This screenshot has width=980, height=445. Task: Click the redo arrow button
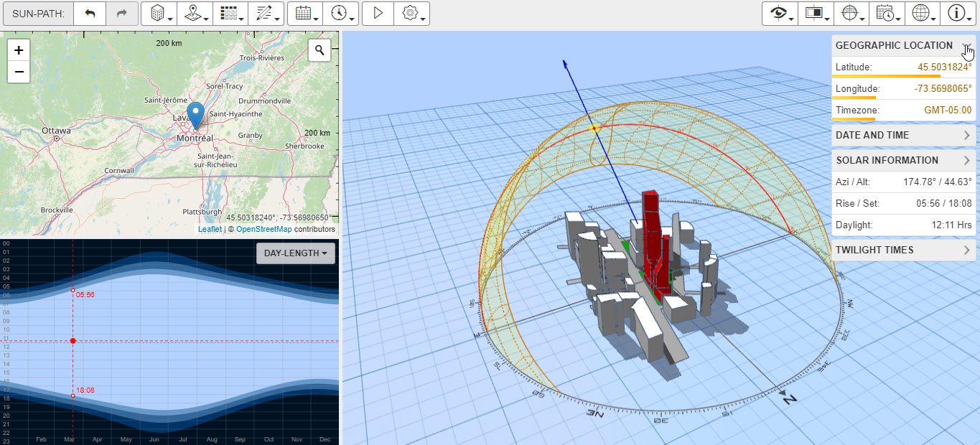coord(122,14)
